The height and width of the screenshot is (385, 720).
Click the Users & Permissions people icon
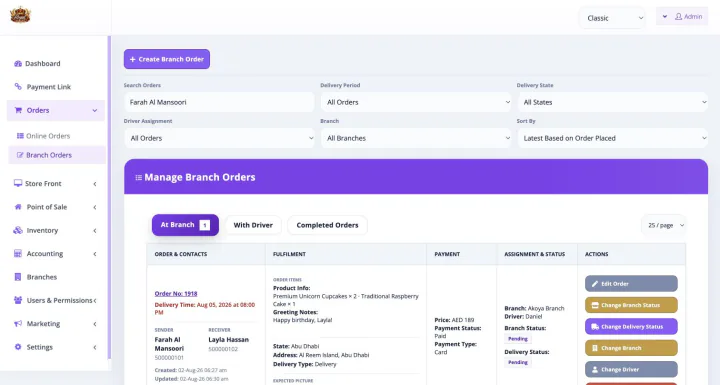pos(18,300)
